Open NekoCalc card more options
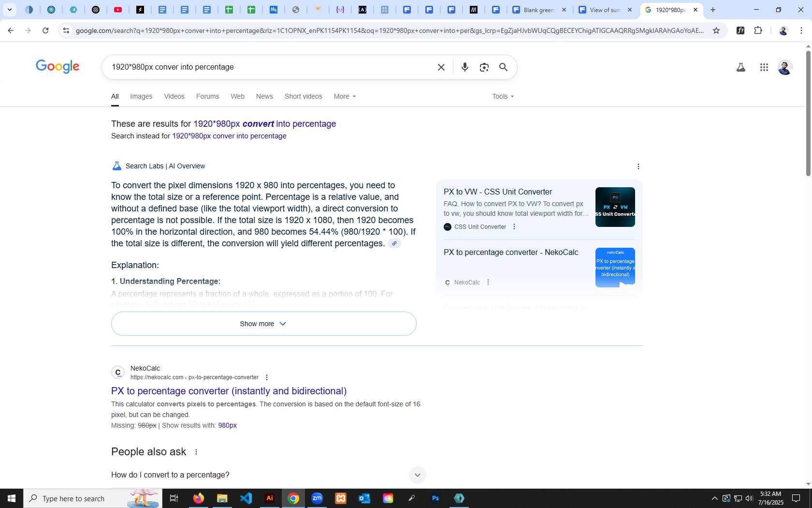 (x=488, y=282)
